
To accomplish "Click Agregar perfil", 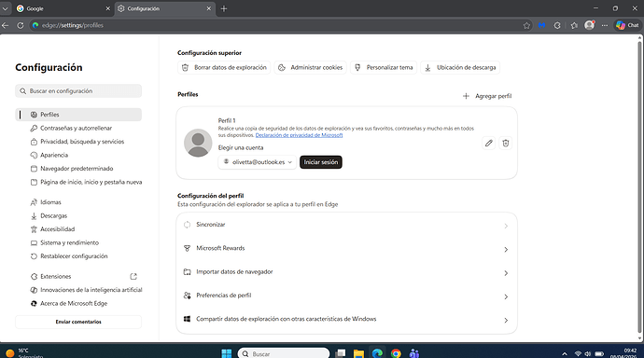I will coord(487,96).
